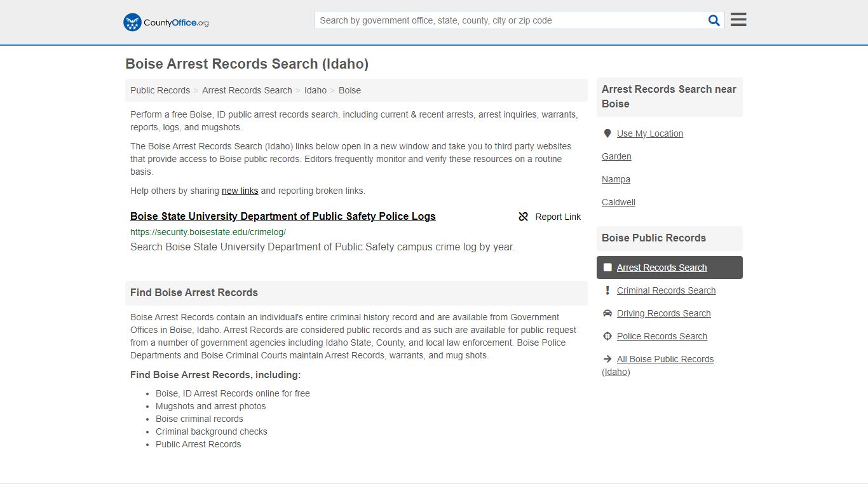Click 'Arrest Records Search near Boise' heading
Screen dimensions: 868x488
tap(669, 97)
